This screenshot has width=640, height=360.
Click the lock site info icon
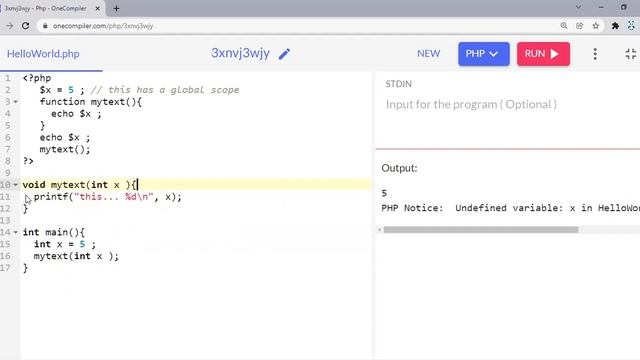point(45,26)
